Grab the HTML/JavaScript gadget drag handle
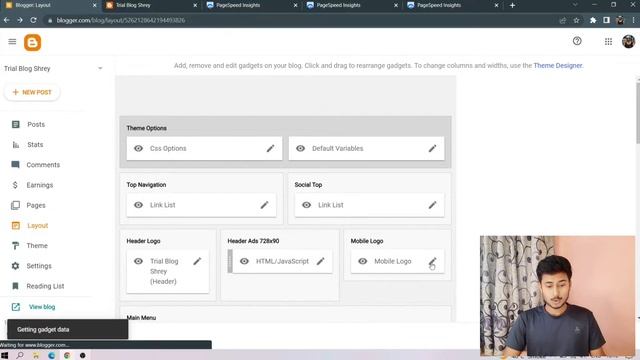This screenshot has height=360, width=640. 230,261
